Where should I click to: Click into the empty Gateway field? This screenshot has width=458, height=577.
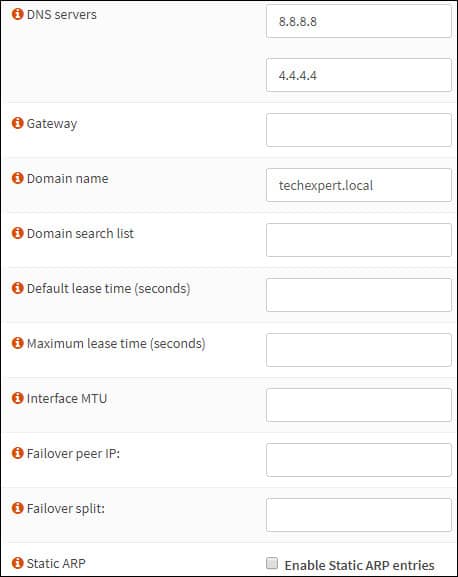pyautogui.click(x=359, y=130)
